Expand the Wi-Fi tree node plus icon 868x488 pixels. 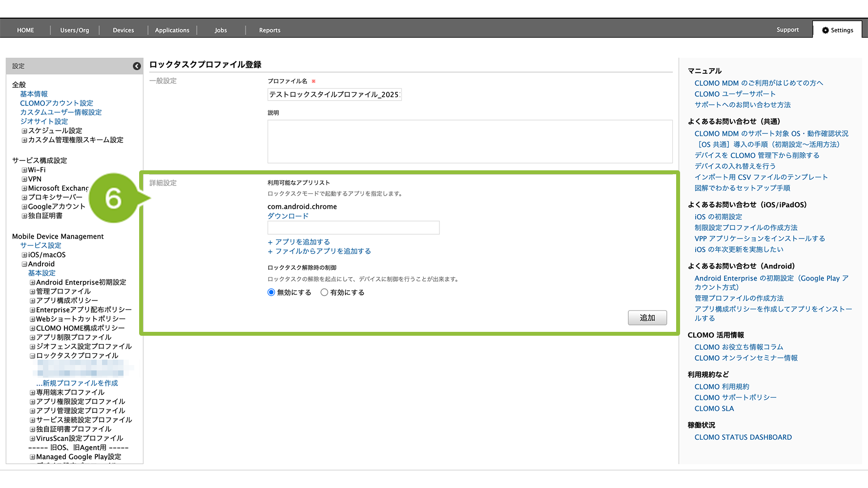coord(24,170)
